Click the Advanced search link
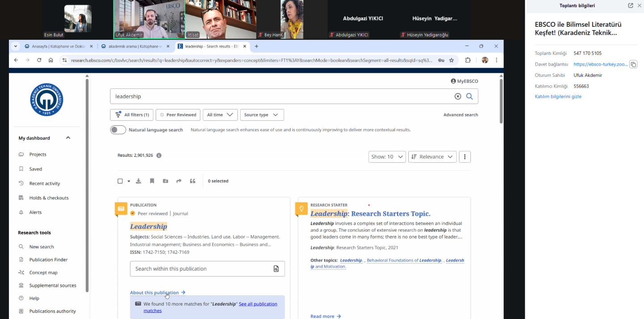Viewport: 644px width, 319px height. (460, 115)
